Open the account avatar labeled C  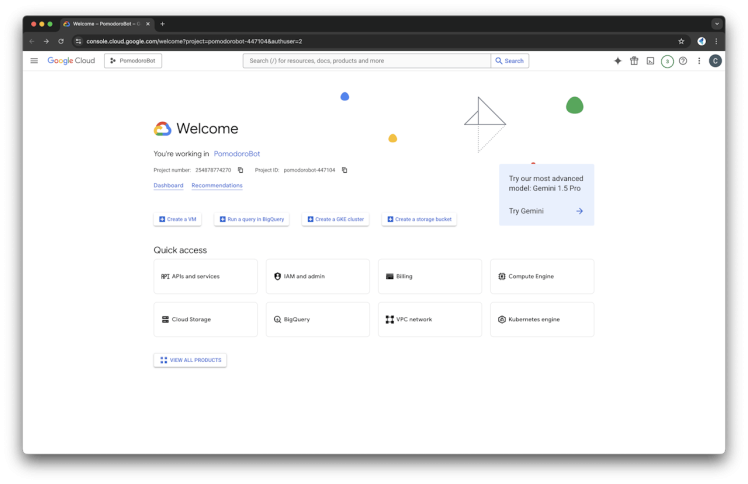(x=715, y=61)
